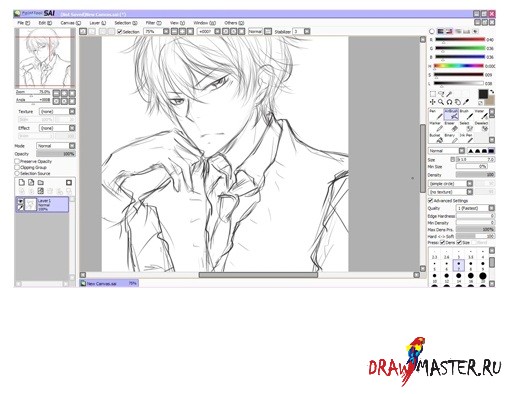Select the Binary pen tool
Viewport: 509px width, 394px height.
(x=451, y=139)
